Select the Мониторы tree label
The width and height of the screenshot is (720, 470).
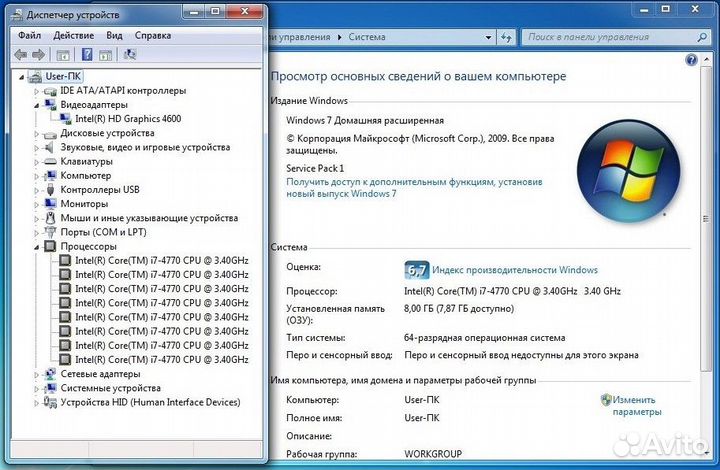click(x=84, y=204)
